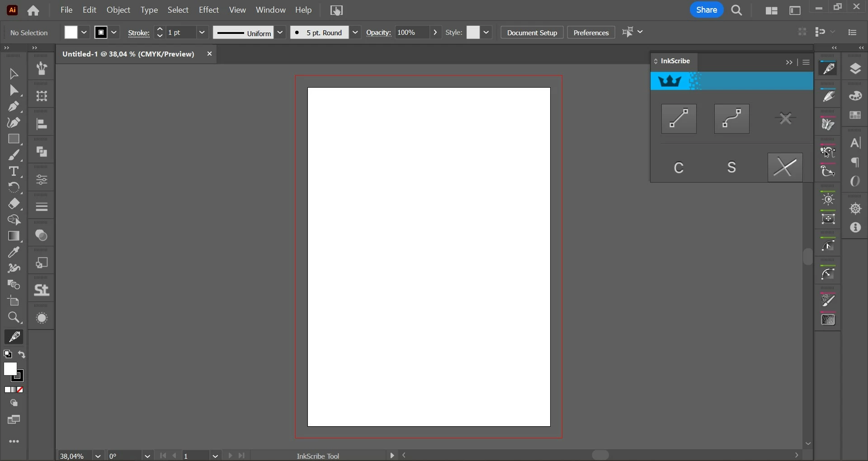Set paint mode to None

point(20,390)
